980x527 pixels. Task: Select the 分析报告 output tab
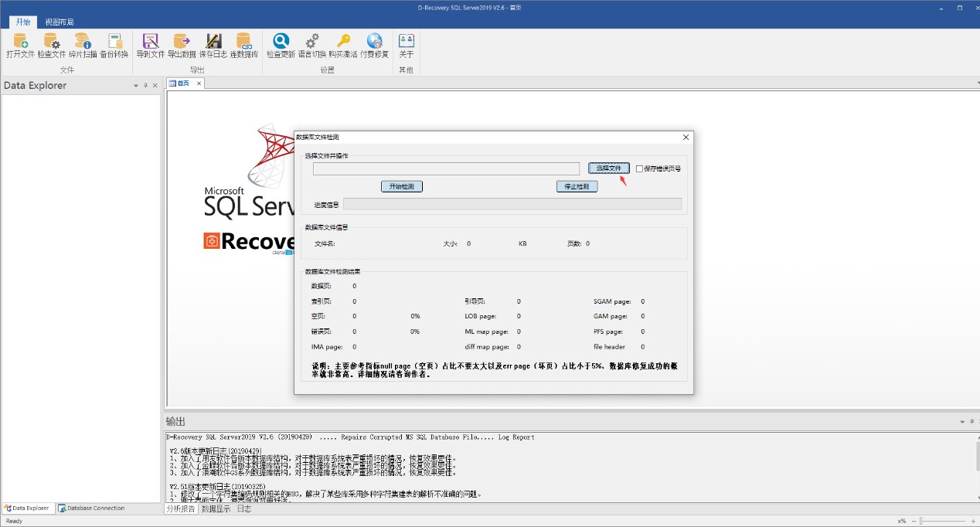(181, 509)
